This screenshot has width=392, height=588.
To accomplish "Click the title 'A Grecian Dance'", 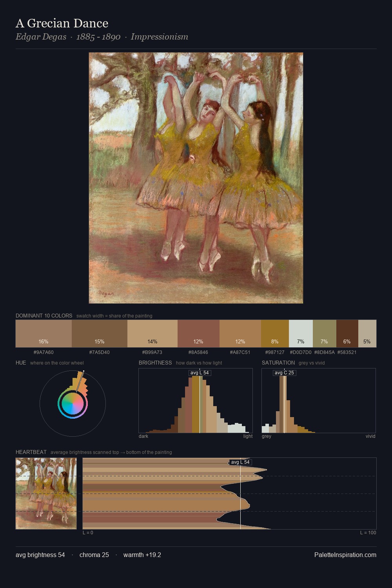I will pos(62,23).
